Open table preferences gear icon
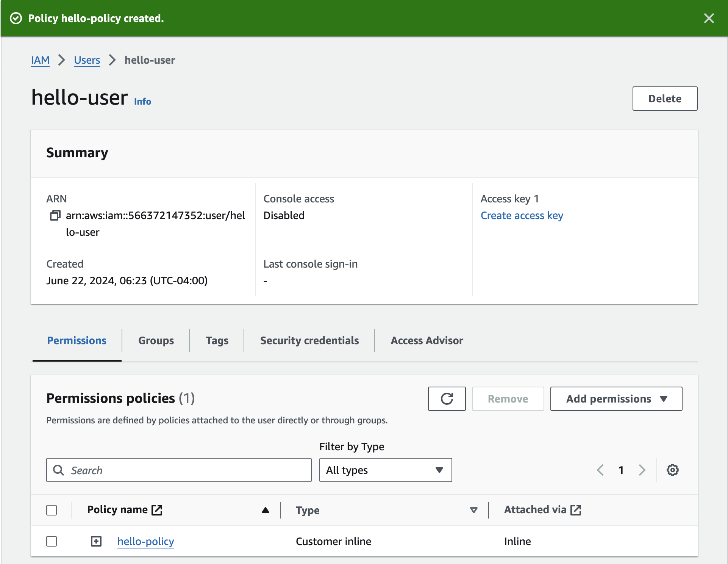Image resolution: width=728 pixels, height=564 pixels. tap(672, 470)
